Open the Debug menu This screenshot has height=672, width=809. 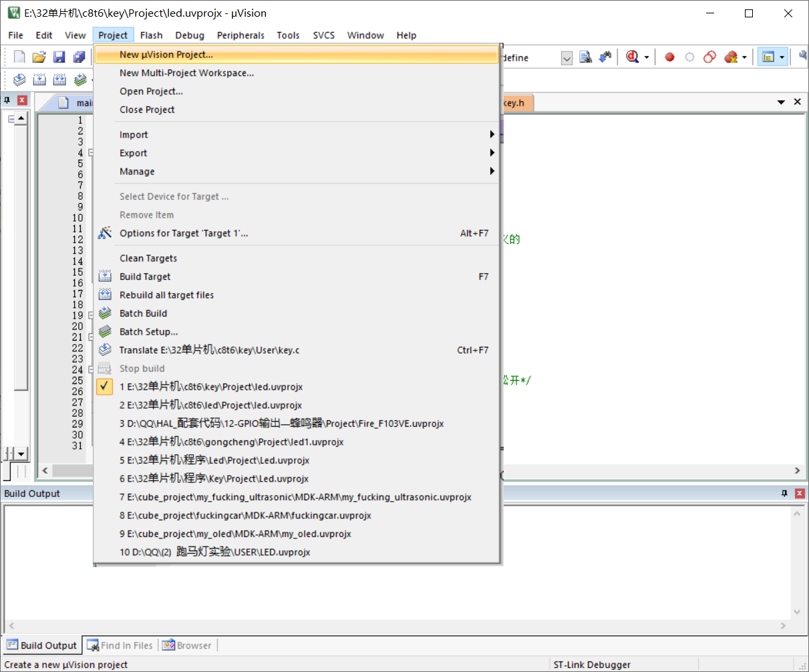(x=190, y=35)
